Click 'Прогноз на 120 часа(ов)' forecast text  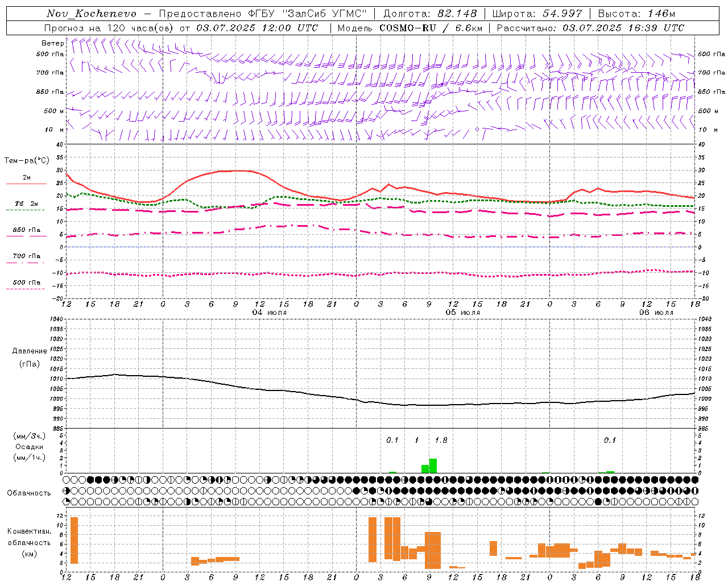109,28
